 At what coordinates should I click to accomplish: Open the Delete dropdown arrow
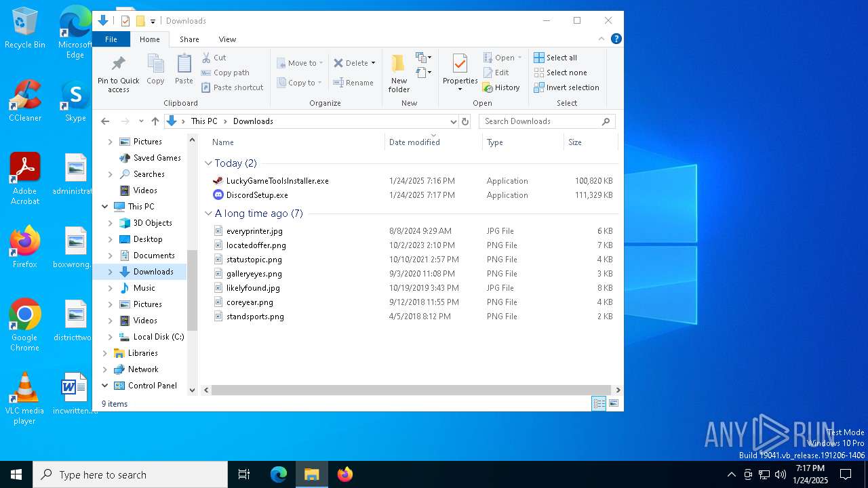pos(373,63)
